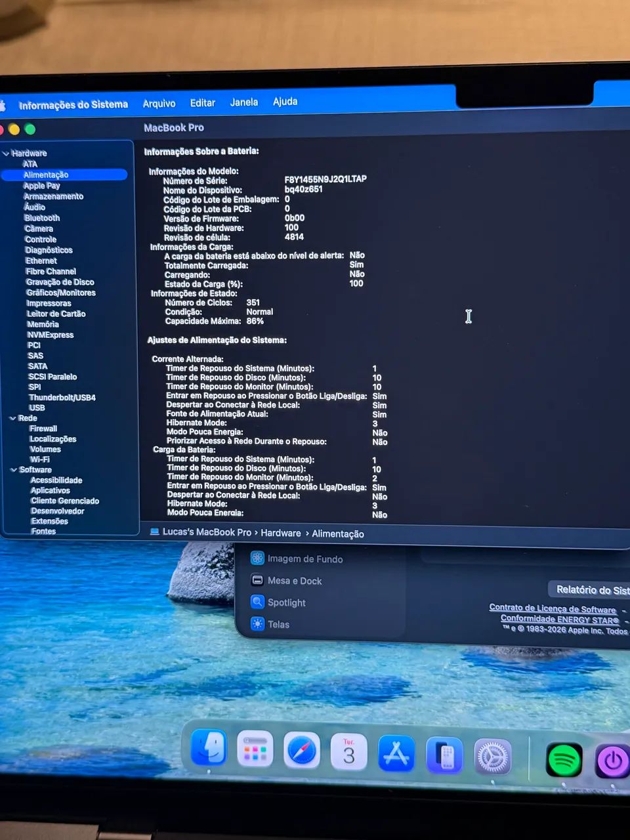630x840 pixels.
Task: Select Áudio in the sidebar
Action: (x=35, y=207)
